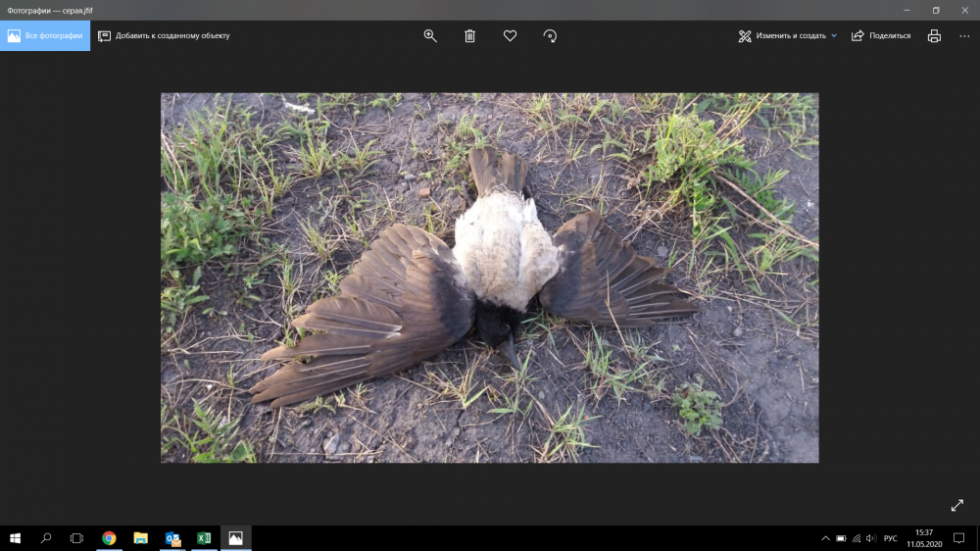980x551 pixels.
Task: Switch input language 'РУС' indicator
Action: tap(890, 538)
